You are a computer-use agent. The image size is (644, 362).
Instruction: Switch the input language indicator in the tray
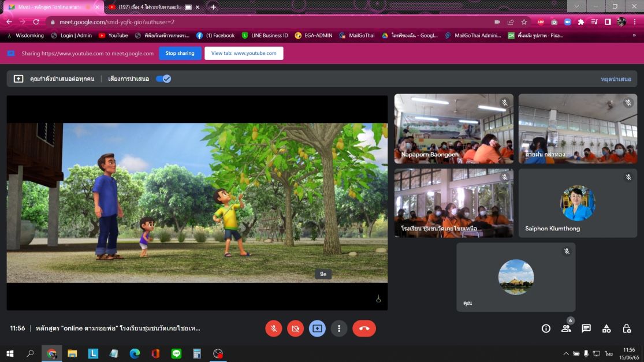(609, 353)
